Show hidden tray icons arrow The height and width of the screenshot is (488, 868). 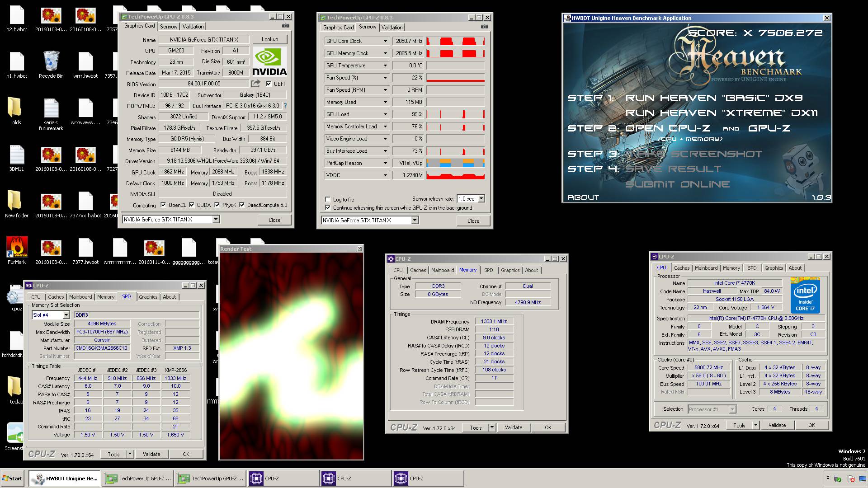(828, 478)
